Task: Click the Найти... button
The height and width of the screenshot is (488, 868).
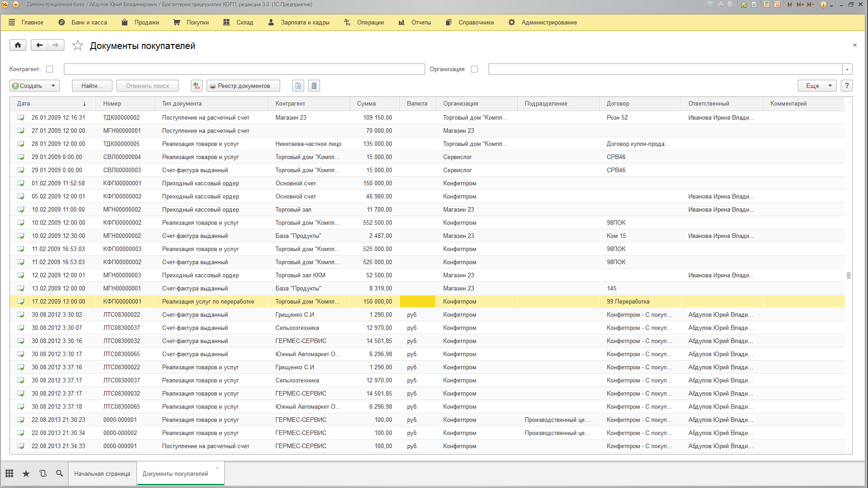Action: (x=92, y=86)
